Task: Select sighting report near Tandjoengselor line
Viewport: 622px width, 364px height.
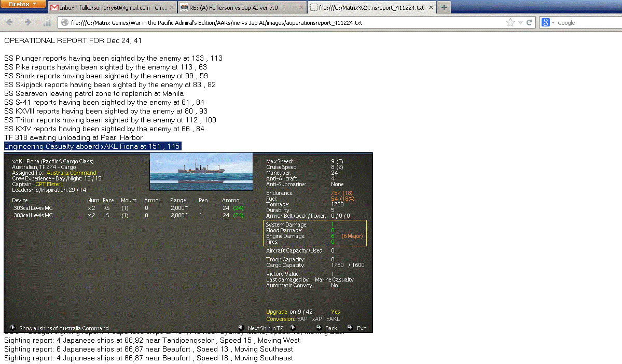Action: pyautogui.click(x=152, y=340)
